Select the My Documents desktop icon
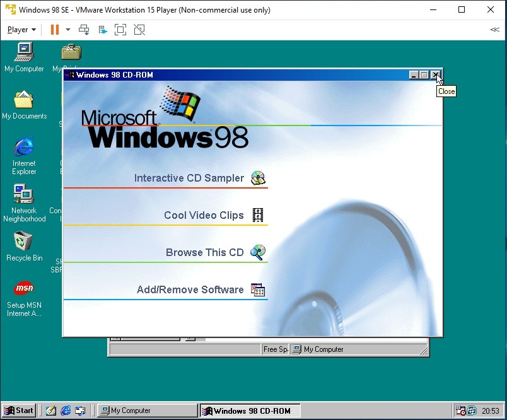 tap(24, 105)
